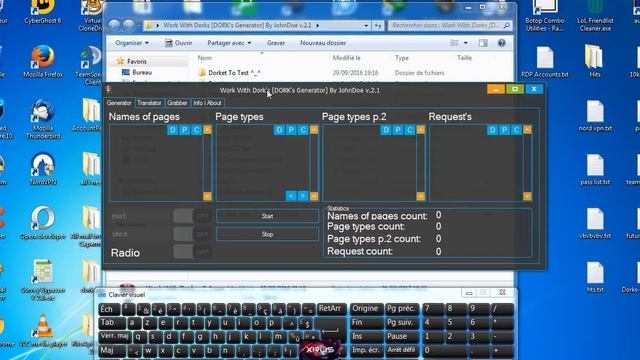Select the CyberGhost 6 desktop icon

[x=43, y=12]
